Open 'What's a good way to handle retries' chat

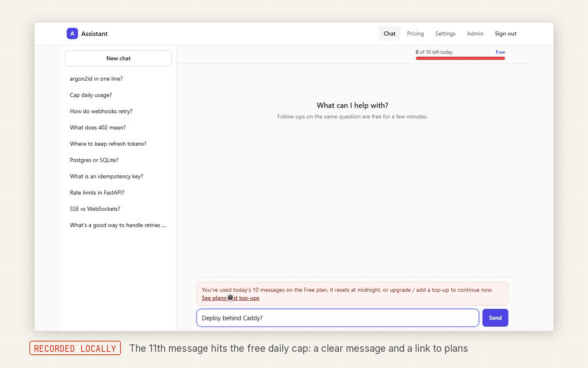118,225
